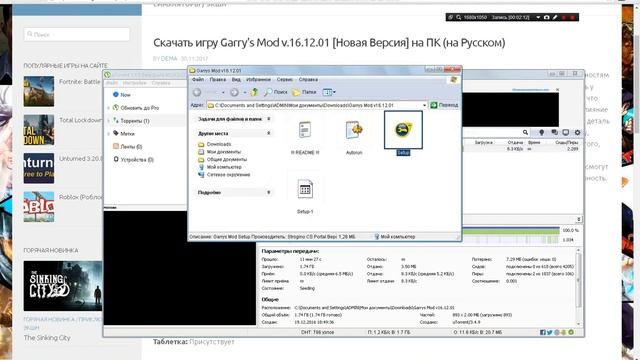
Task: Open the recorder bar dropdown arrow
Action: [538, 17]
